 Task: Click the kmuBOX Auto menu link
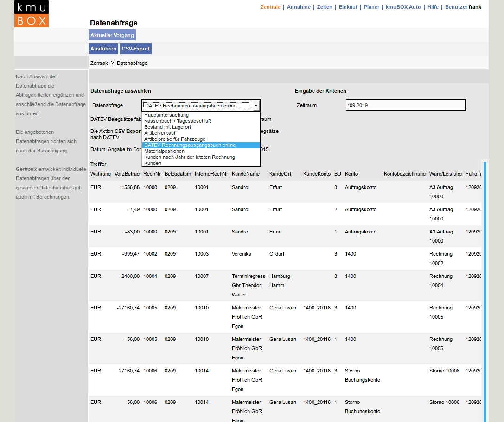(403, 7)
